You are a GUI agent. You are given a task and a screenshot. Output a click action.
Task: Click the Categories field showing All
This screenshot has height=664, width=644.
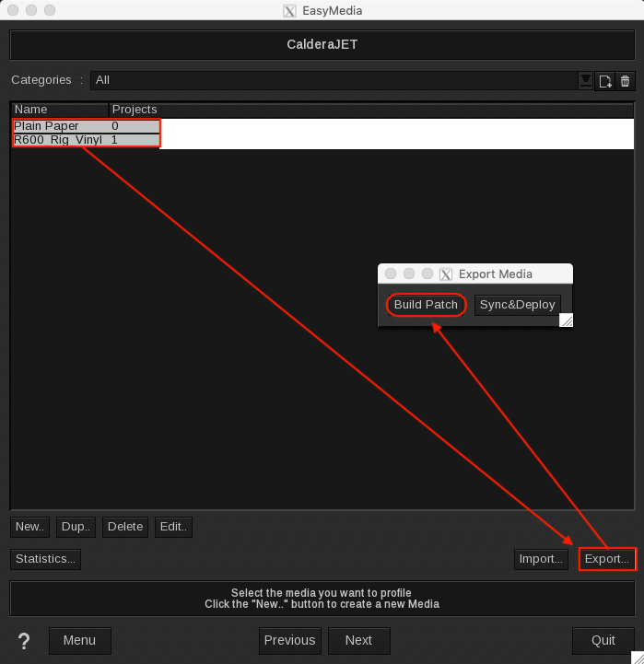[334, 80]
